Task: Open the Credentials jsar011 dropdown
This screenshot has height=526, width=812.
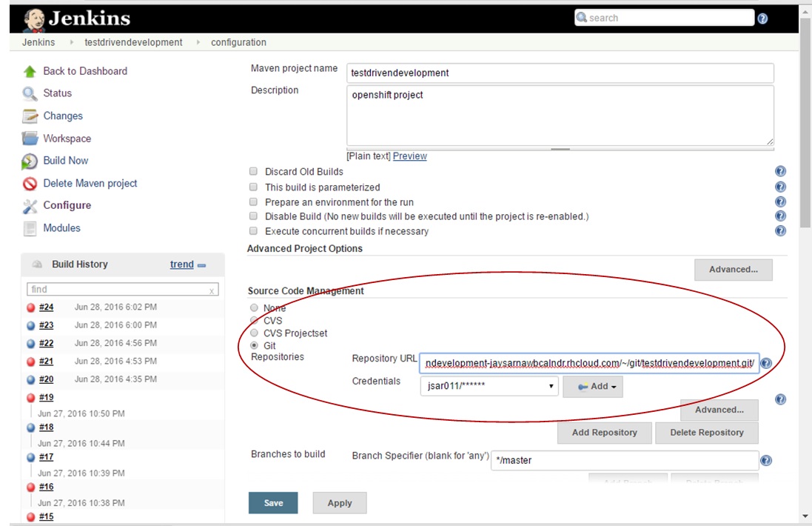Action: pos(489,386)
